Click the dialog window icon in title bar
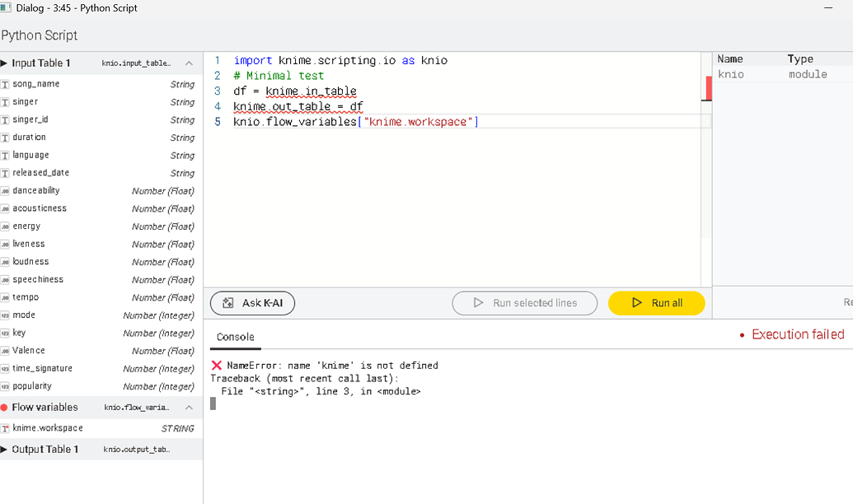Image resolution: width=853 pixels, height=504 pixels. point(8,7)
